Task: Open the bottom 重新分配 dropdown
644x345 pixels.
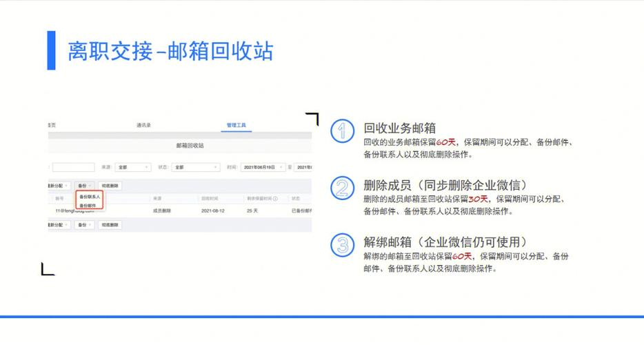Action: [59, 225]
